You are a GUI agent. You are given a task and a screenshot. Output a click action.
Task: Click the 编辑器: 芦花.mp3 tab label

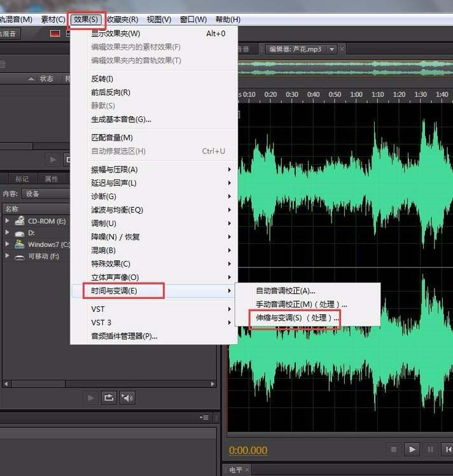295,49
